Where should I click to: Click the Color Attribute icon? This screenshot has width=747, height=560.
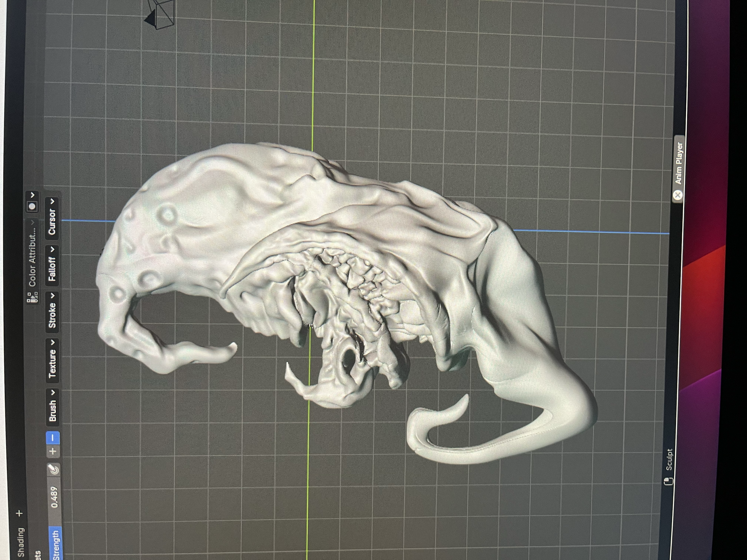click(32, 297)
